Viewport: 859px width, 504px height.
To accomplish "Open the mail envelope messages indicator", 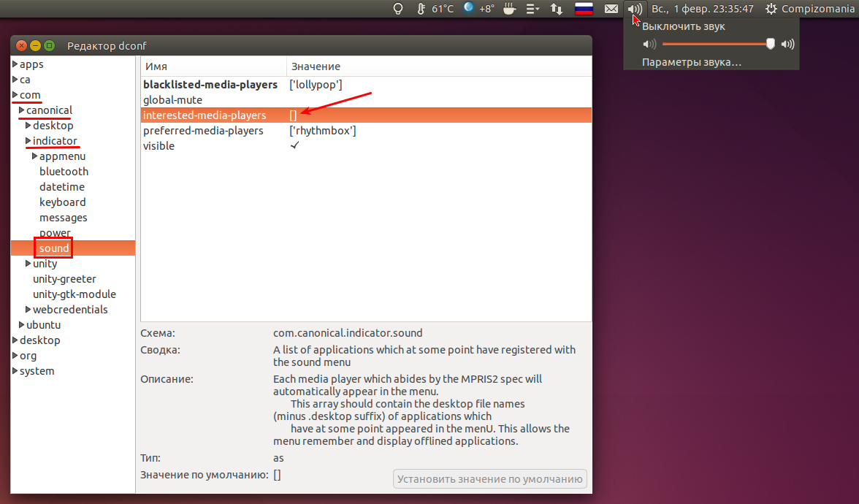I will click(x=611, y=9).
